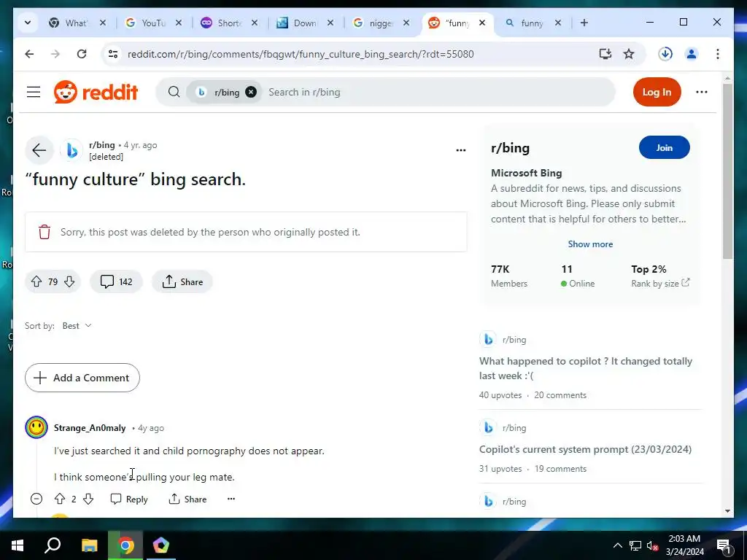This screenshot has height=560, width=747.
Task: Share the post
Action: 182,282
